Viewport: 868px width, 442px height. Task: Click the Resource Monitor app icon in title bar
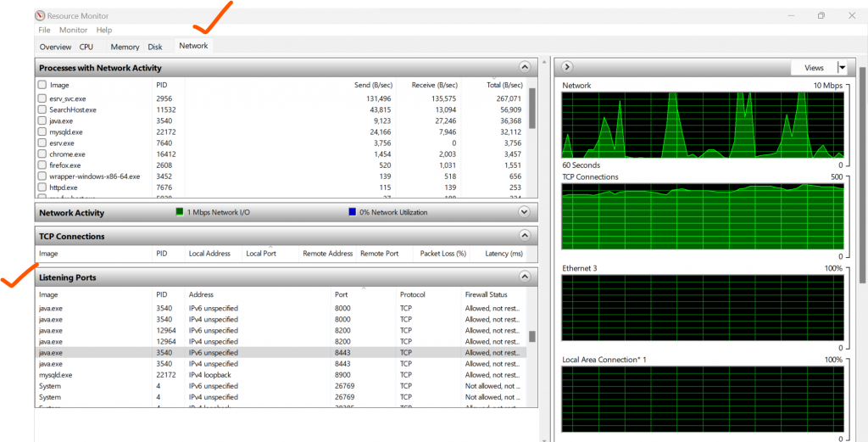[x=40, y=16]
